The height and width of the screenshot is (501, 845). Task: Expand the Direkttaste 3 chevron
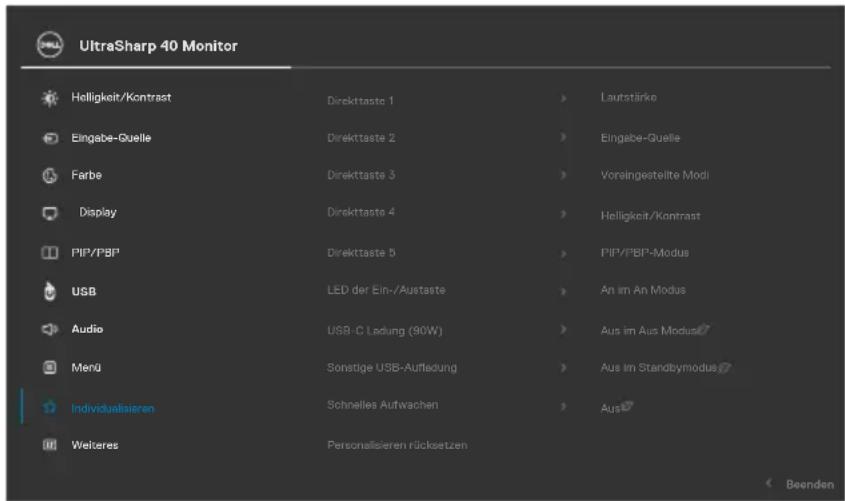pyautogui.click(x=563, y=175)
